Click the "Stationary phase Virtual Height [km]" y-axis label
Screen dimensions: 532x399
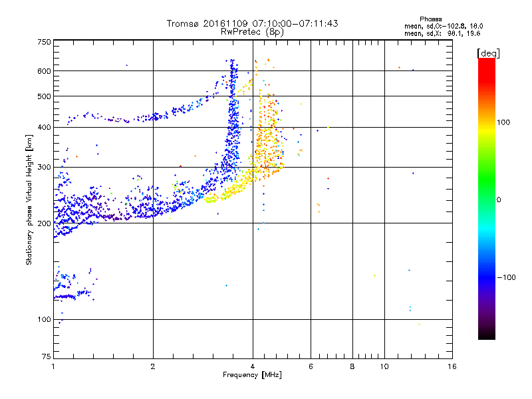click(x=29, y=200)
